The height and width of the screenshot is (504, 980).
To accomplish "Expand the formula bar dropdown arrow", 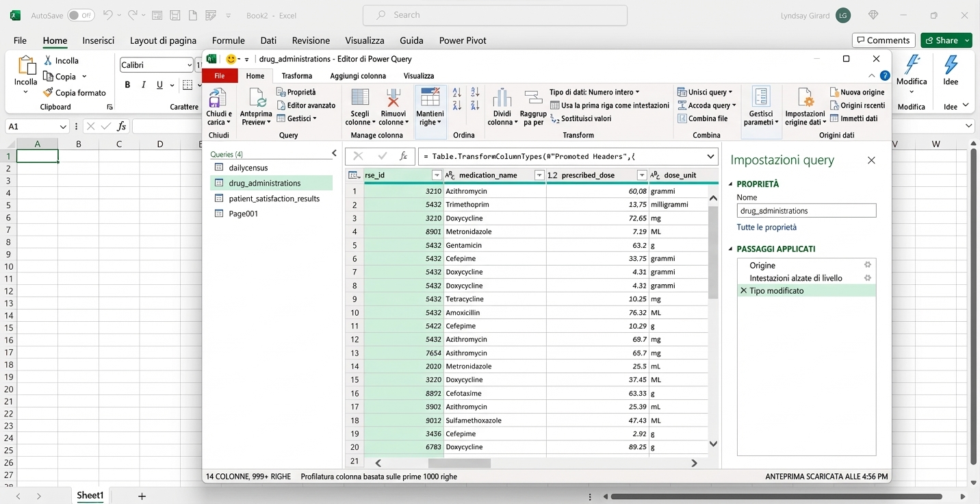I will (x=710, y=156).
